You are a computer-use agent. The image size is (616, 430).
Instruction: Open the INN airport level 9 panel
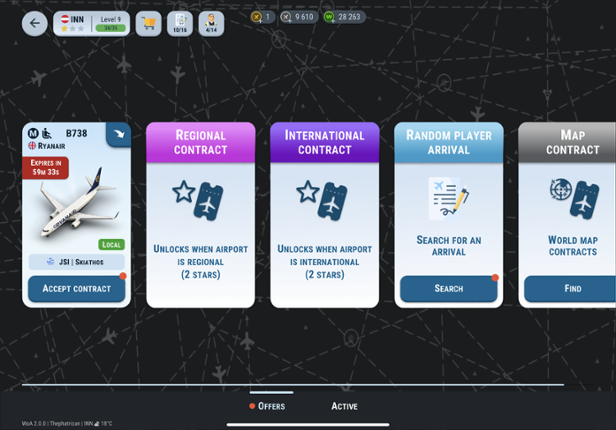point(92,23)
